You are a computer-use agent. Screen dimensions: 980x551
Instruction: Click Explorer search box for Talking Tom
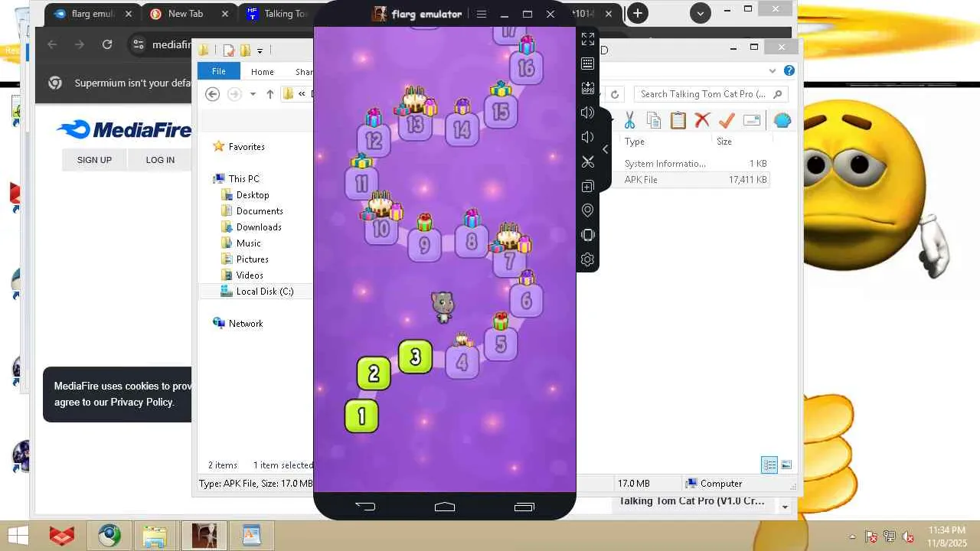(x=710, y=94)
